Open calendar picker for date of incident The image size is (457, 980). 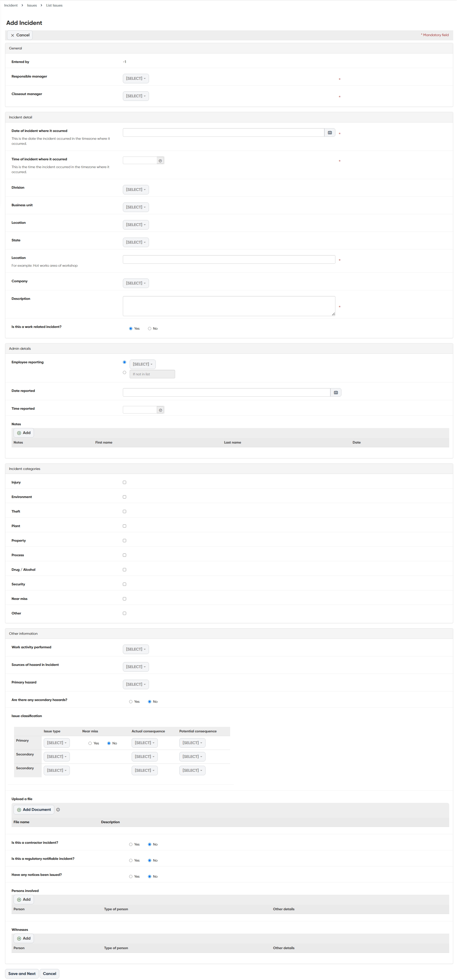(330, 132)
